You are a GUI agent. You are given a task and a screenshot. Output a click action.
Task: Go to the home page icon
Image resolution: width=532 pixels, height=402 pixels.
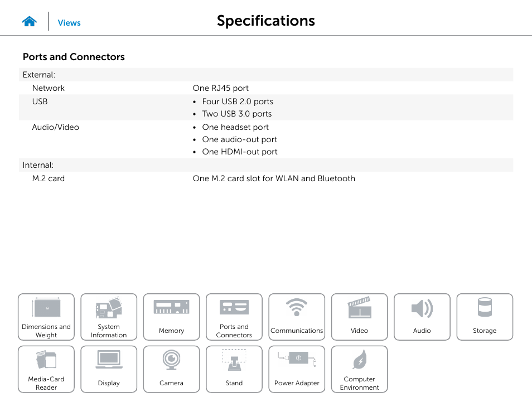point(30,21)
